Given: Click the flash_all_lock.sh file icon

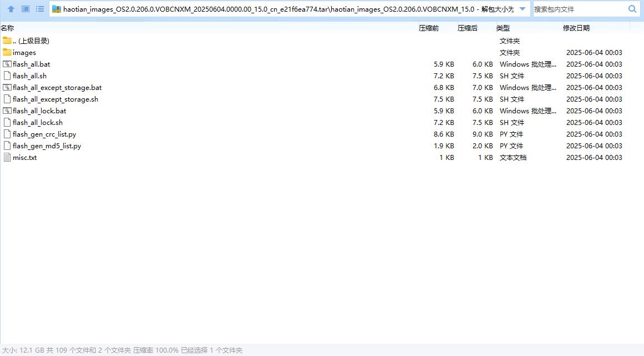Looking at the screenshot, I should 7,123.
